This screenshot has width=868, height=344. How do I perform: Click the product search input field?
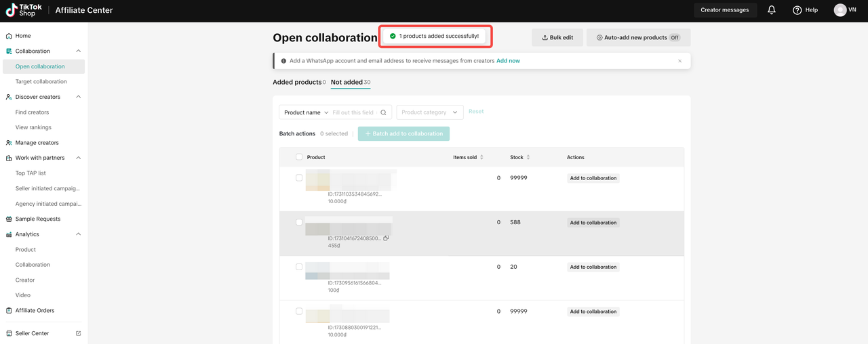pos(354,112)
